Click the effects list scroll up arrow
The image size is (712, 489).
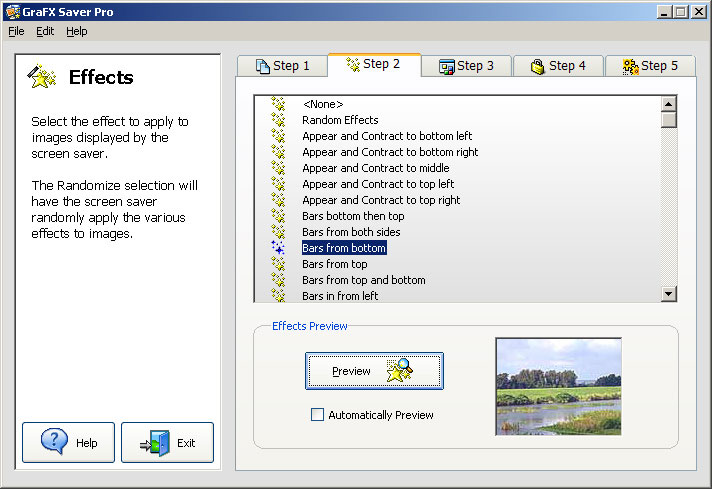tap(668, 104)
